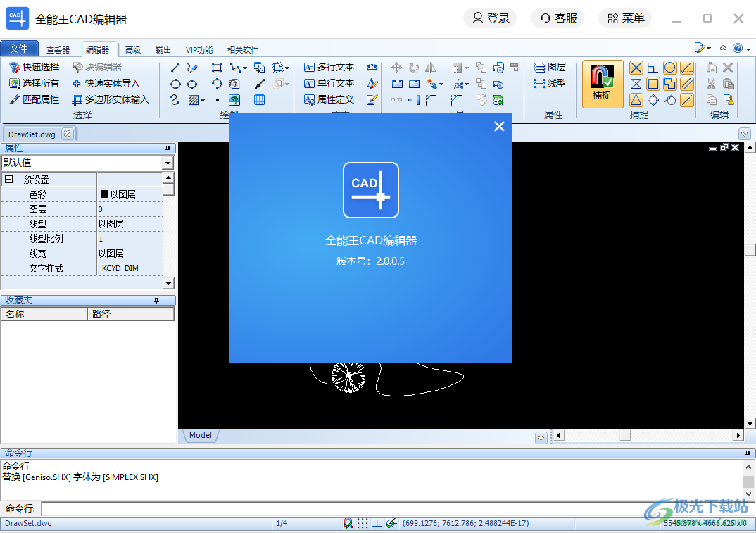Select the Line drawing tool

(x=176, y=67)
